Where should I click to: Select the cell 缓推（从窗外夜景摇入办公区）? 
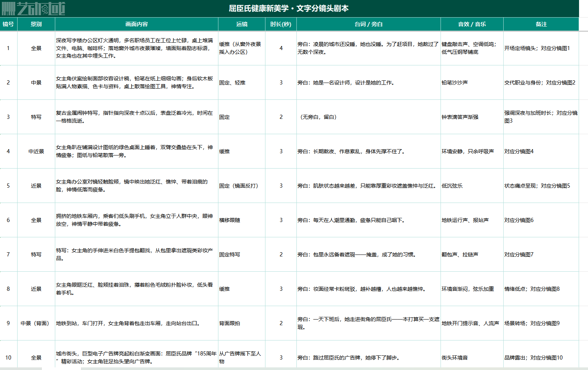coord(242,48)
